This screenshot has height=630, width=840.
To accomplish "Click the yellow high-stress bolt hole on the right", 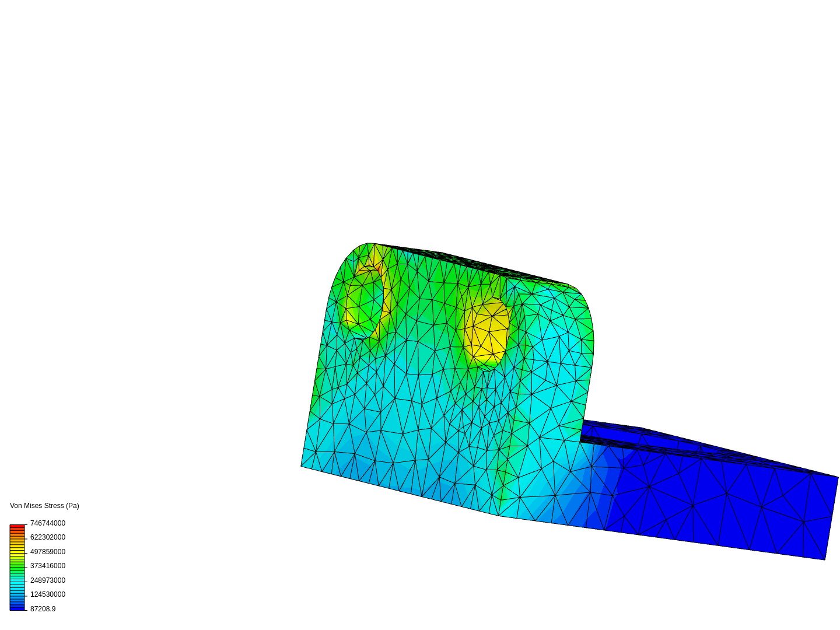I will [487, 334].
